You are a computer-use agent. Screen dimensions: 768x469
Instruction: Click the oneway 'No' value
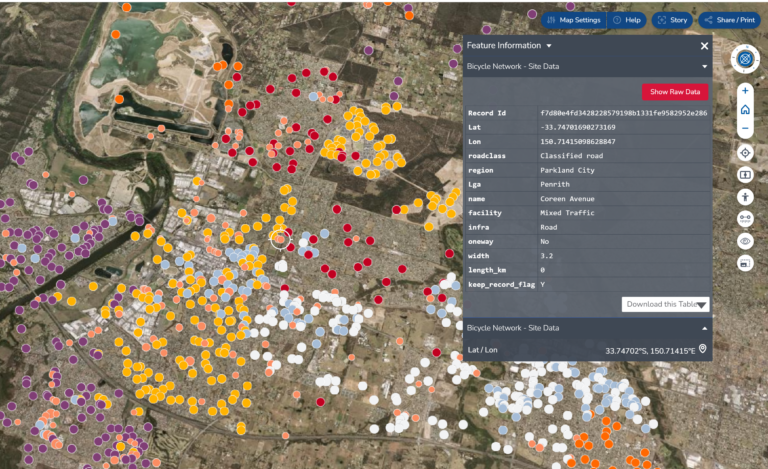545,241
